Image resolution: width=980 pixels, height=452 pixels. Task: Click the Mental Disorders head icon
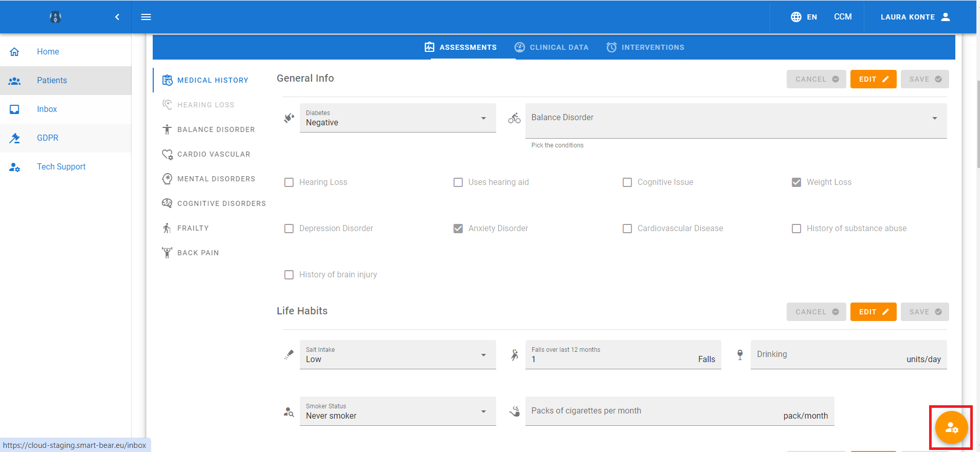(167, 179)
